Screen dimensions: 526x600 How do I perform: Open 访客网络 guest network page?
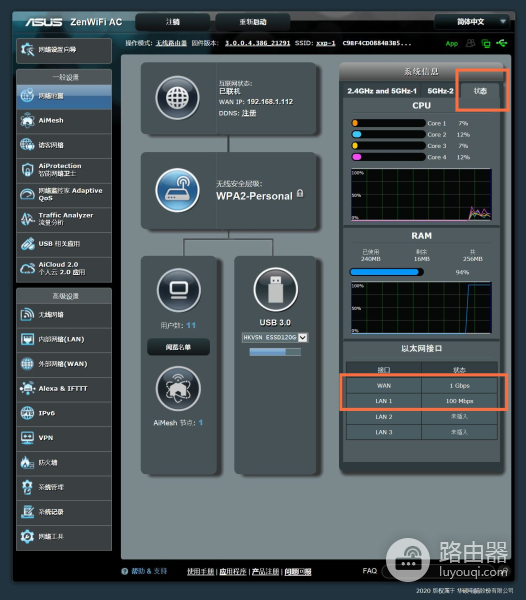pyautogui.click(x=64, y=145)
